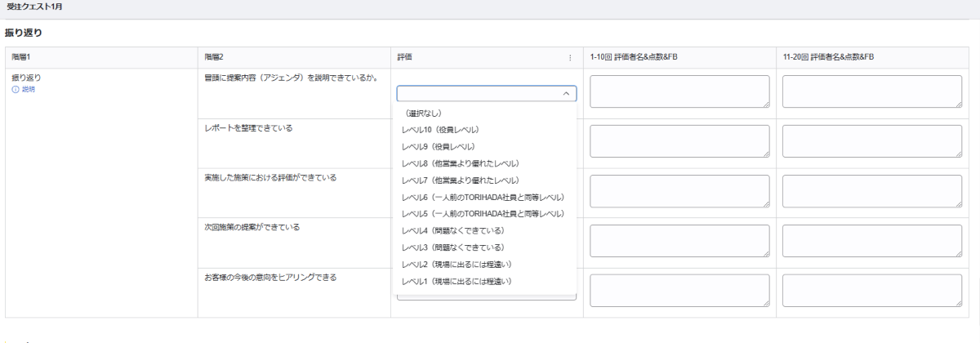The height and width of the screenshot is (343, 980).
Task: Choose レベル3（問題なくできている）
Action: click(x=452, y=247)
